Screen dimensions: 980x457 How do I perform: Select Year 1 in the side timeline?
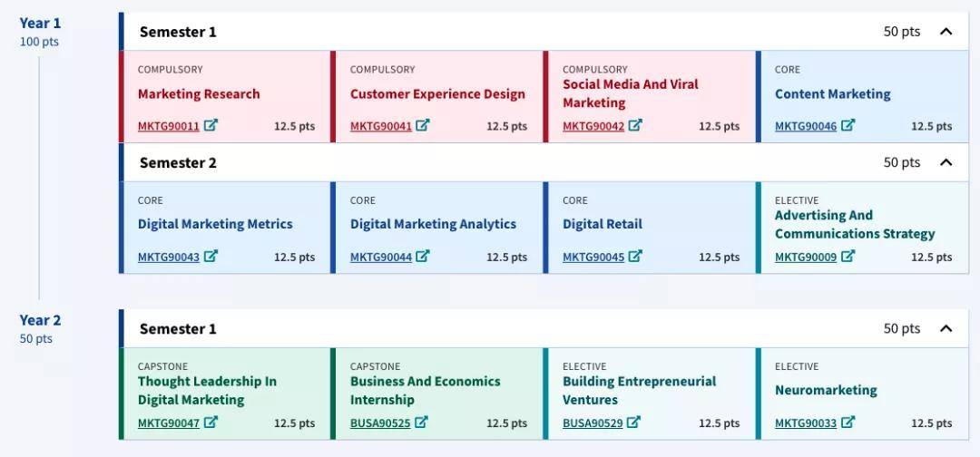tap(41, 24)
